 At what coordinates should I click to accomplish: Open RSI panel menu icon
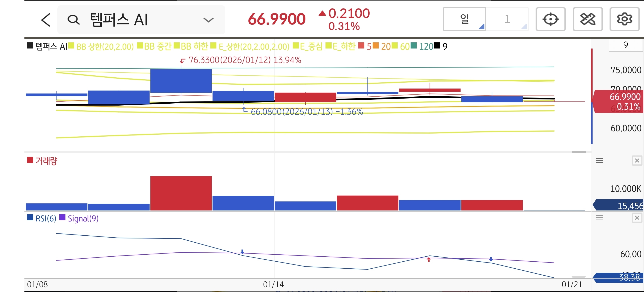pos(599,218)
